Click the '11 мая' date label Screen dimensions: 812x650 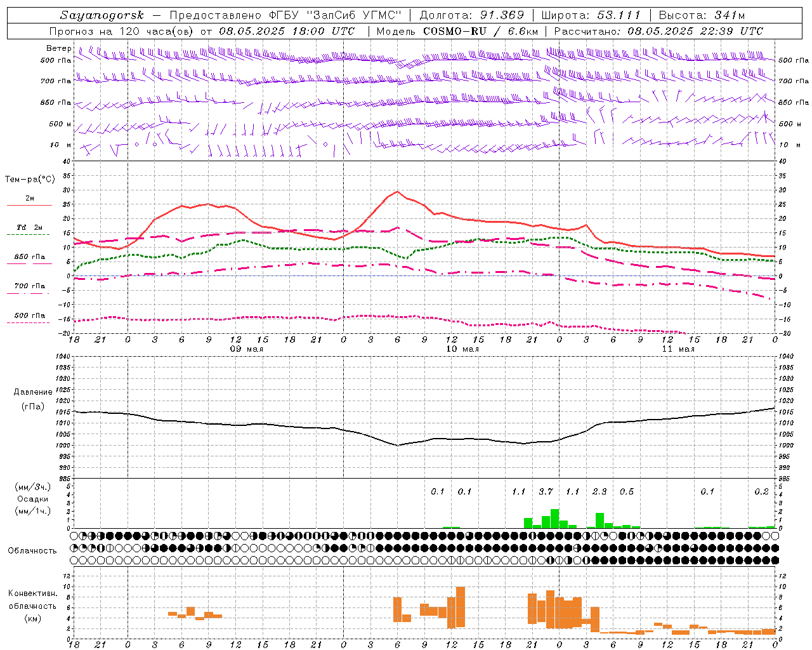[678, 349]
